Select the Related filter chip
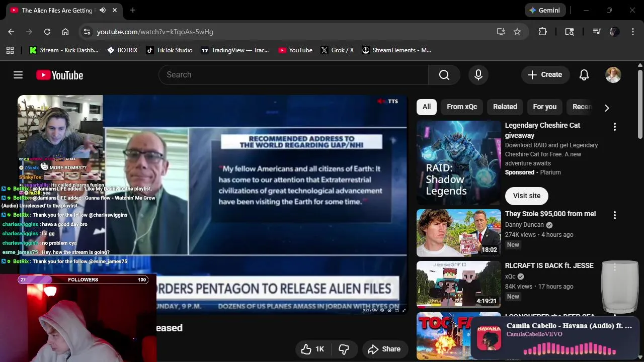This screenshot has height=362, width=644. 505,107
